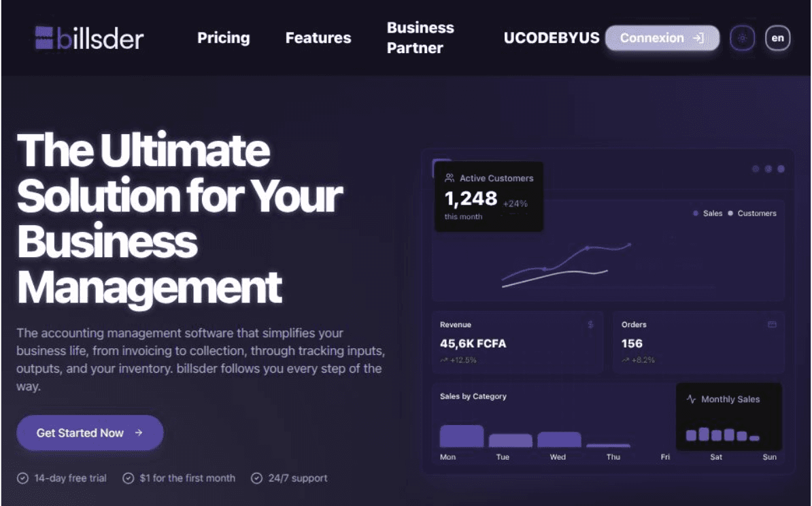
Task: Select the '$1 for the first month' text
Action: 188,478
